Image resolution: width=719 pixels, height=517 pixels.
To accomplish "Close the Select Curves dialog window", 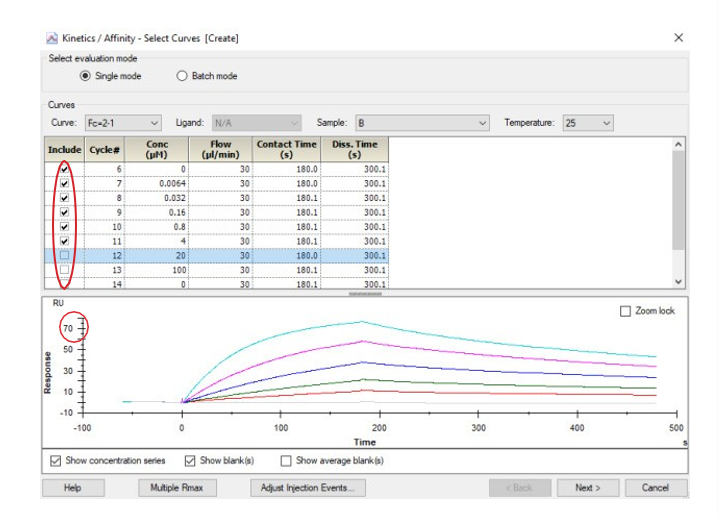I will tap(679, 38).
